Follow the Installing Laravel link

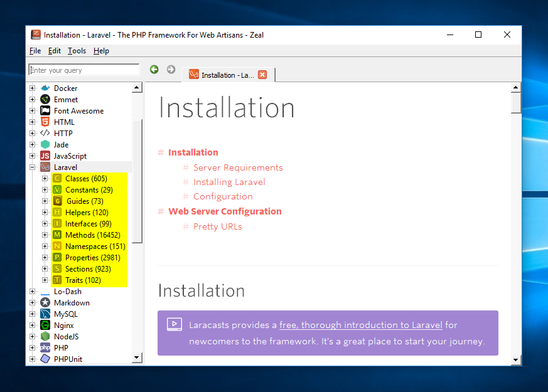pyautogui.click(x=229, y=182)
